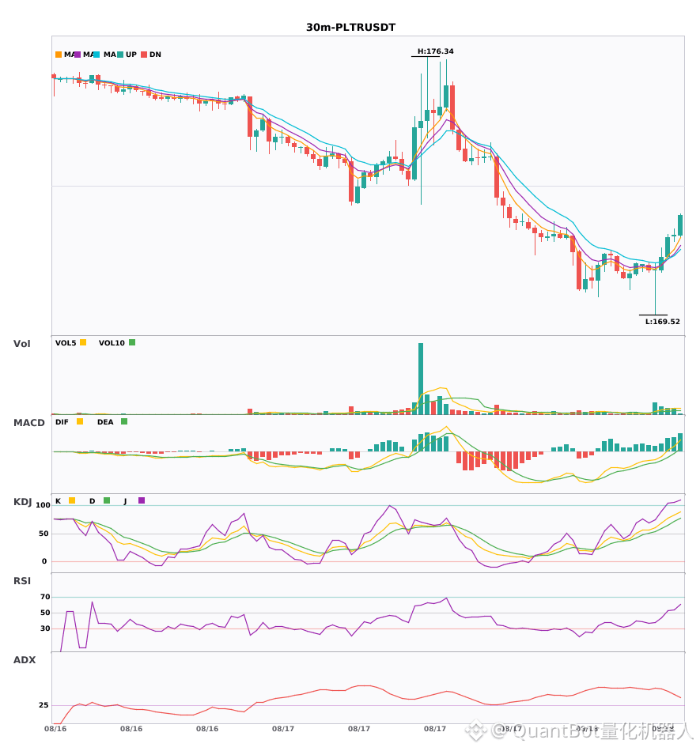The width and height of the screenshot is (700, 751).
Task: Click the tallest green volume bar
Action: coord(421,379)
